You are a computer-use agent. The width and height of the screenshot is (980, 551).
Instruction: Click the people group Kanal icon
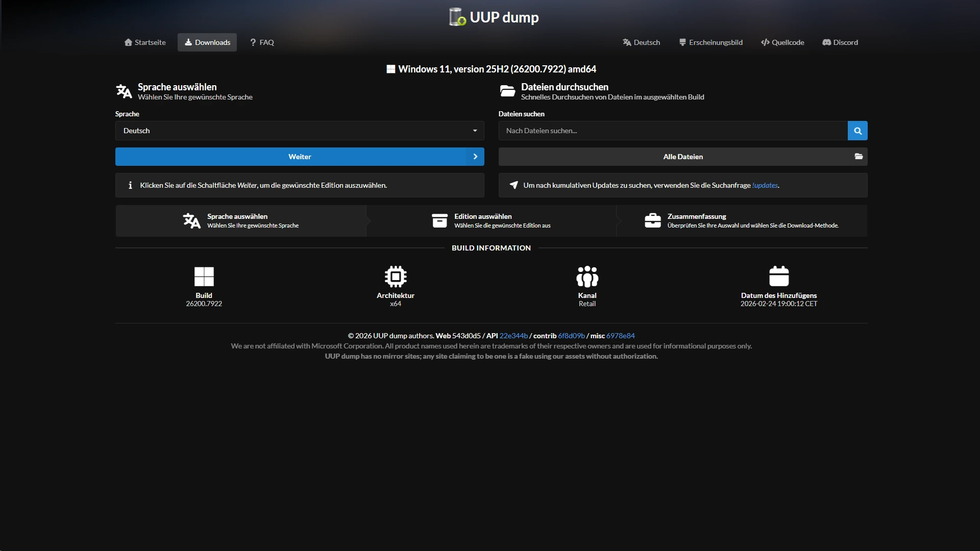coord(587,277)
